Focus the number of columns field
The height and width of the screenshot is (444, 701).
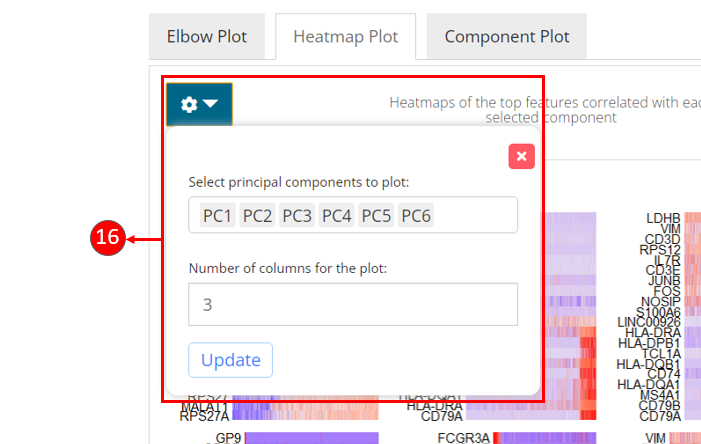click(352, 304)
